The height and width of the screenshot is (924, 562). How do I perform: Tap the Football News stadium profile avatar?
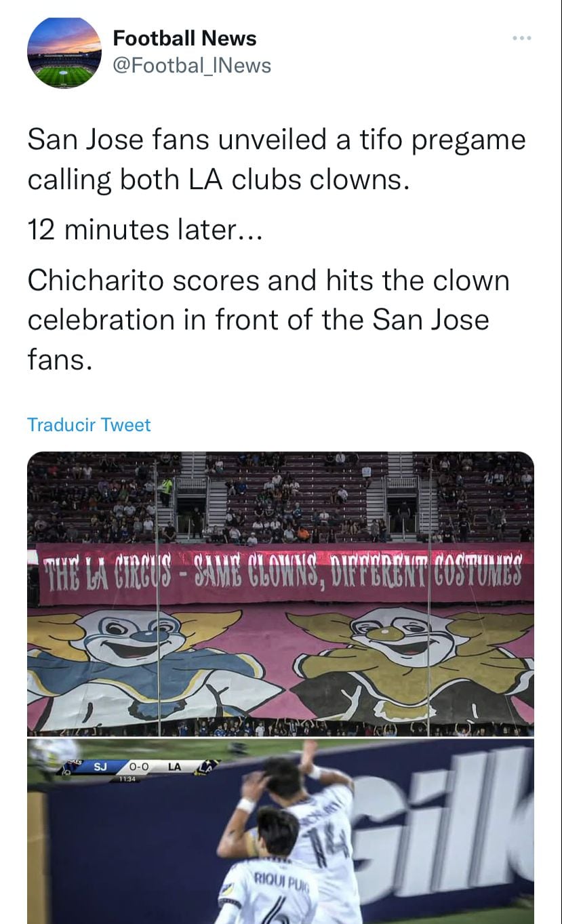coord(64,53)
